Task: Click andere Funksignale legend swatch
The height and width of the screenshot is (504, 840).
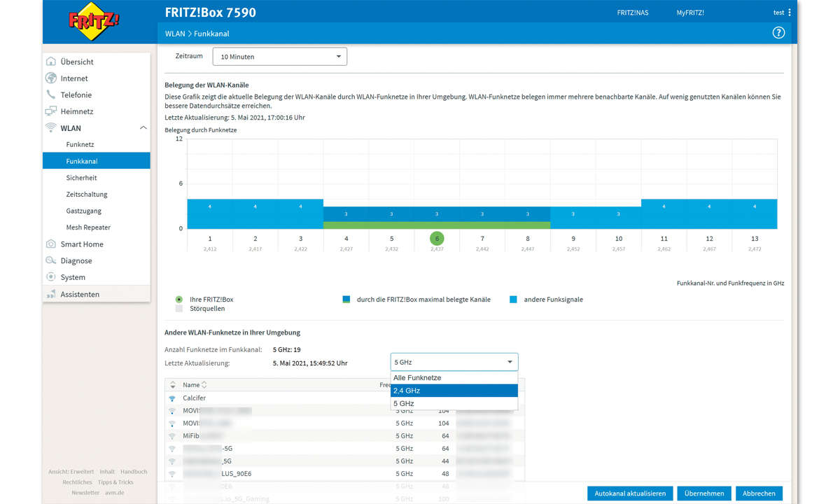Action: pos(514,300)
